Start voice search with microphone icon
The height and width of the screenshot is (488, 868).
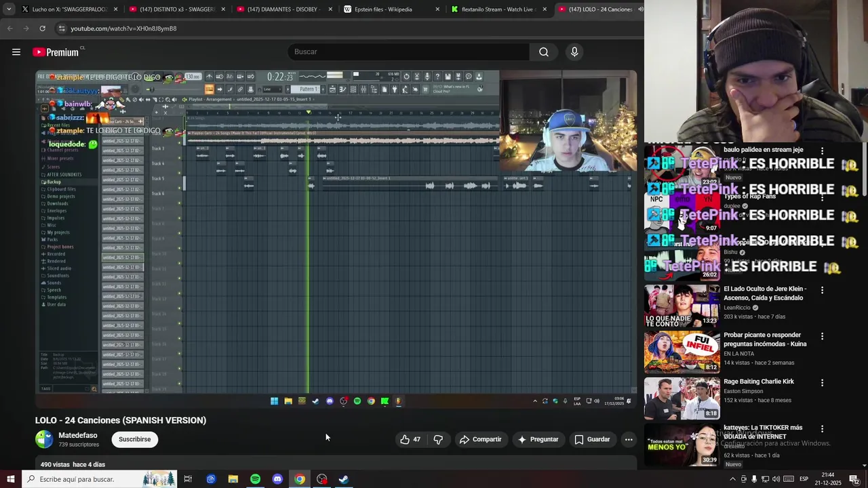(574, 52)
